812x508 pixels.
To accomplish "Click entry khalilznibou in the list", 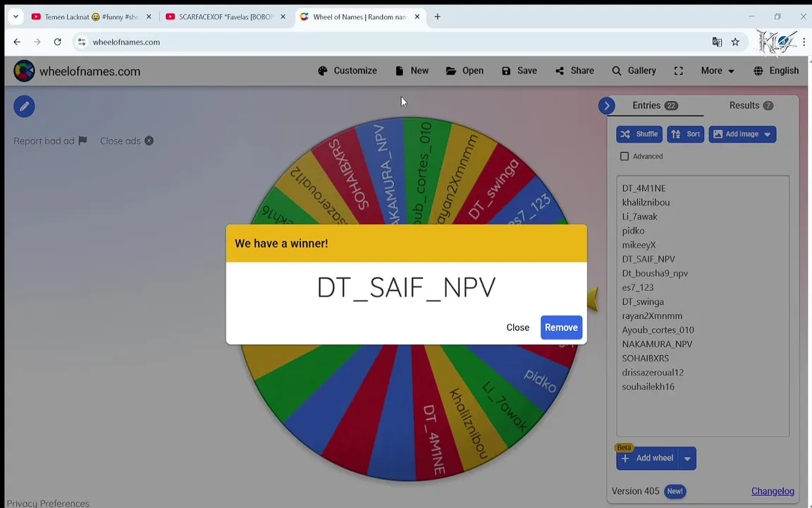I will (x=646, y=202).
